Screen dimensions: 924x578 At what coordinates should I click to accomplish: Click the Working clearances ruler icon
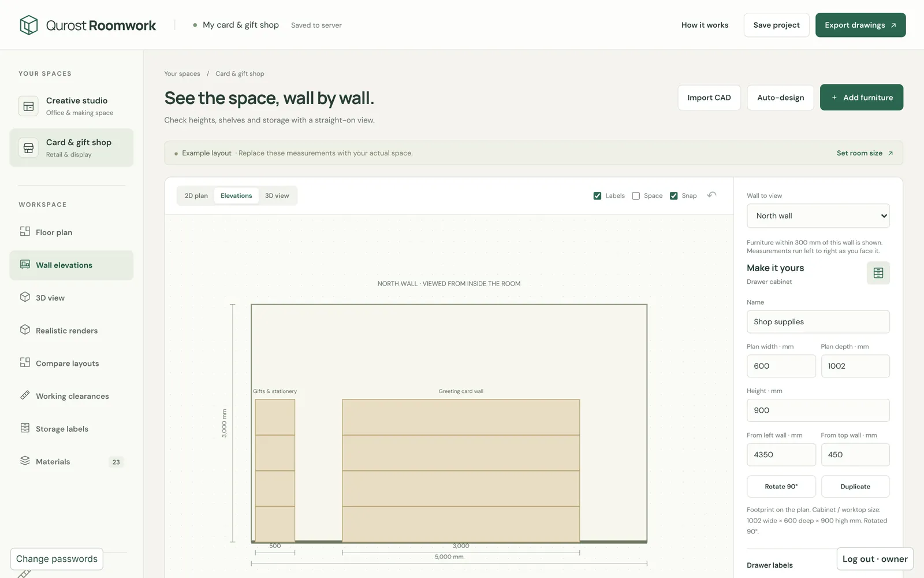(25, 395)
